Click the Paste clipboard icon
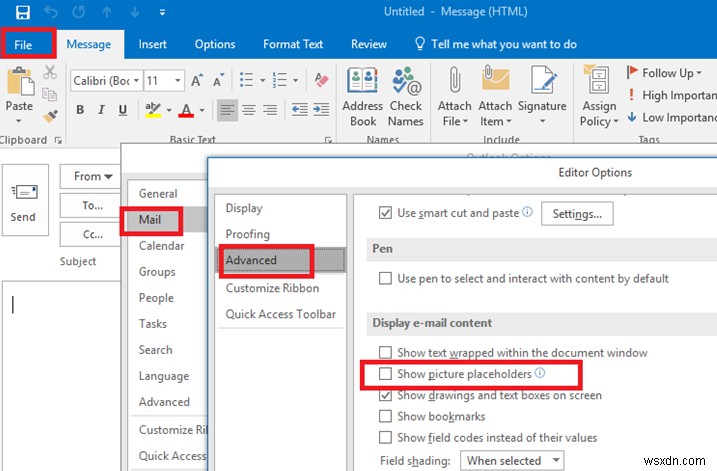This screenshot has width=717, height=471. click(20, 82)
